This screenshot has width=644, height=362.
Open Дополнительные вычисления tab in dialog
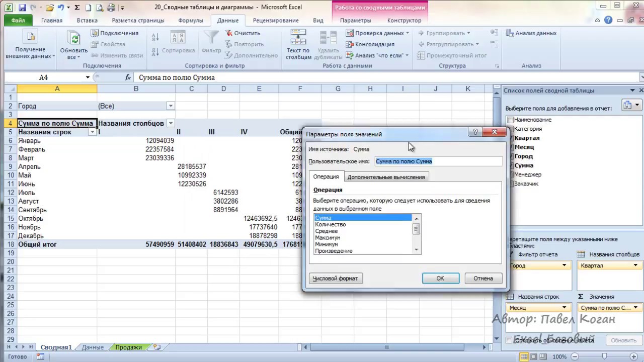click(x=386, y=176)
